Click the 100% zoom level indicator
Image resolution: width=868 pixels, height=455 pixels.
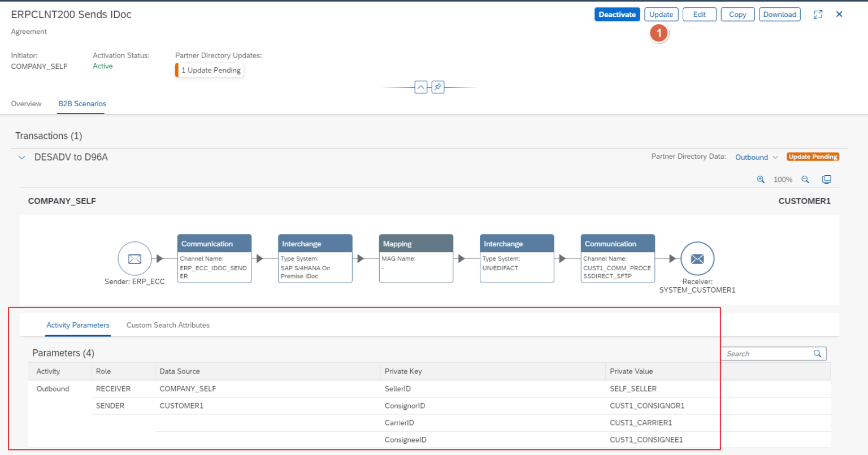[x=783, y=179]
